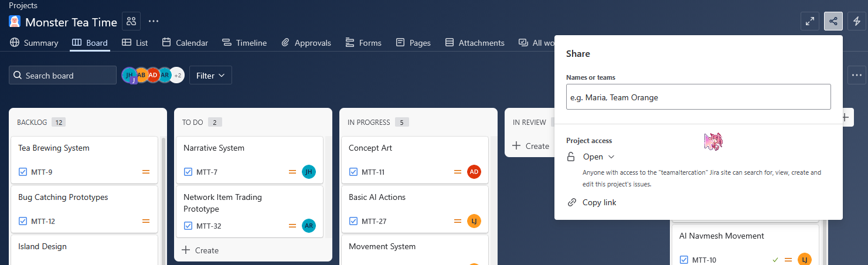This screenshot has width=868, height=265.
Task: Click the medium priority icon on MTT-11 card
Action: 458,172
